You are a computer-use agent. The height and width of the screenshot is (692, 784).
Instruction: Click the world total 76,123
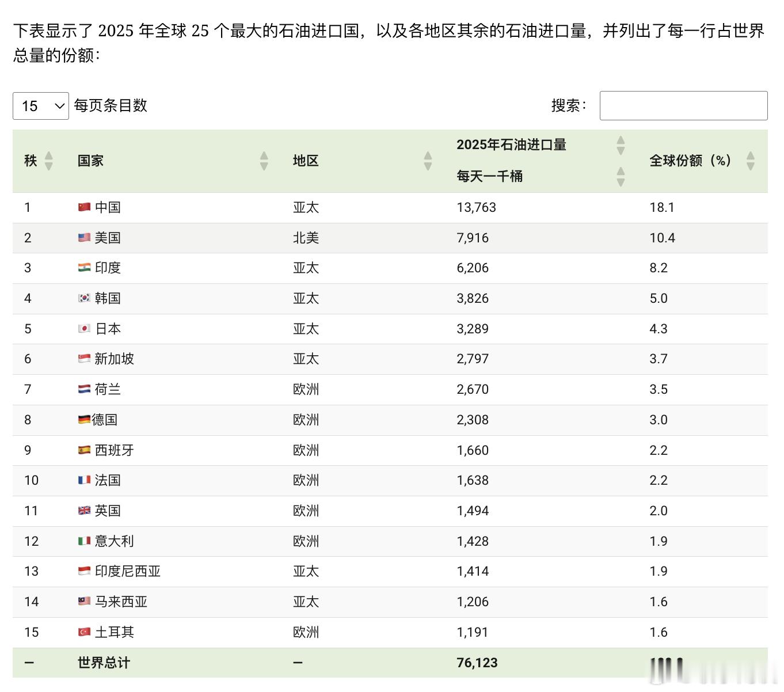(x=477, y=663)
